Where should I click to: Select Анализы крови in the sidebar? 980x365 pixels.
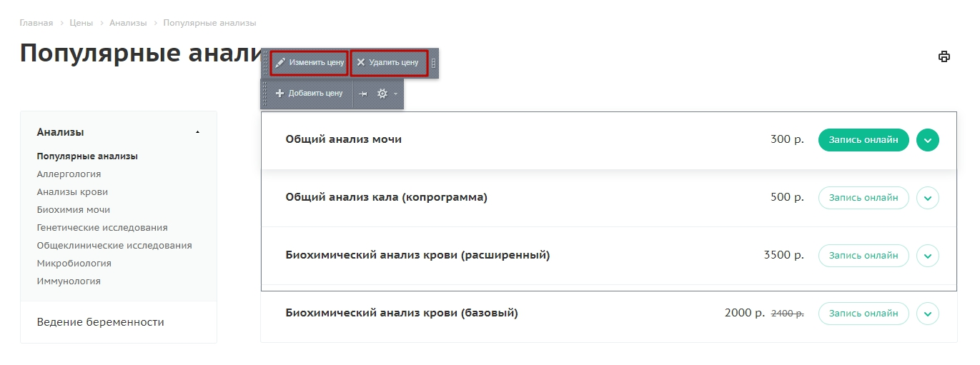72,192
